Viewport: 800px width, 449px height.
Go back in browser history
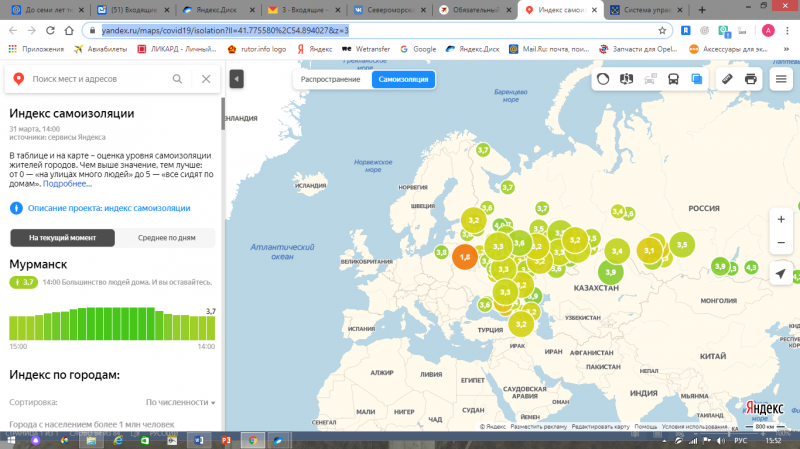13,31
